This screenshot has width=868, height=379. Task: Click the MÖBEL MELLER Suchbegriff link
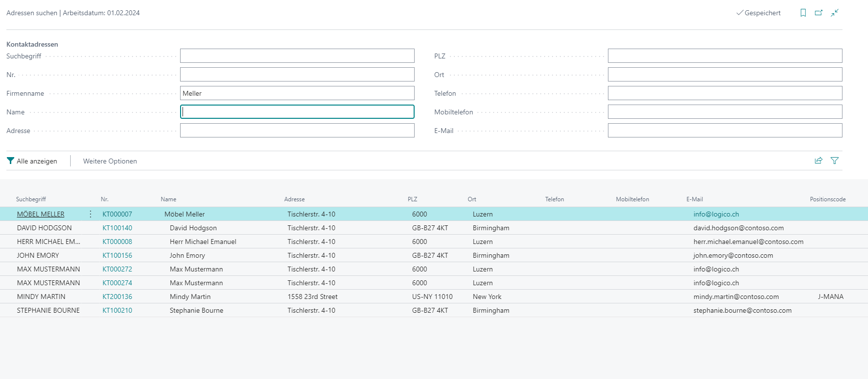(41, 214)
